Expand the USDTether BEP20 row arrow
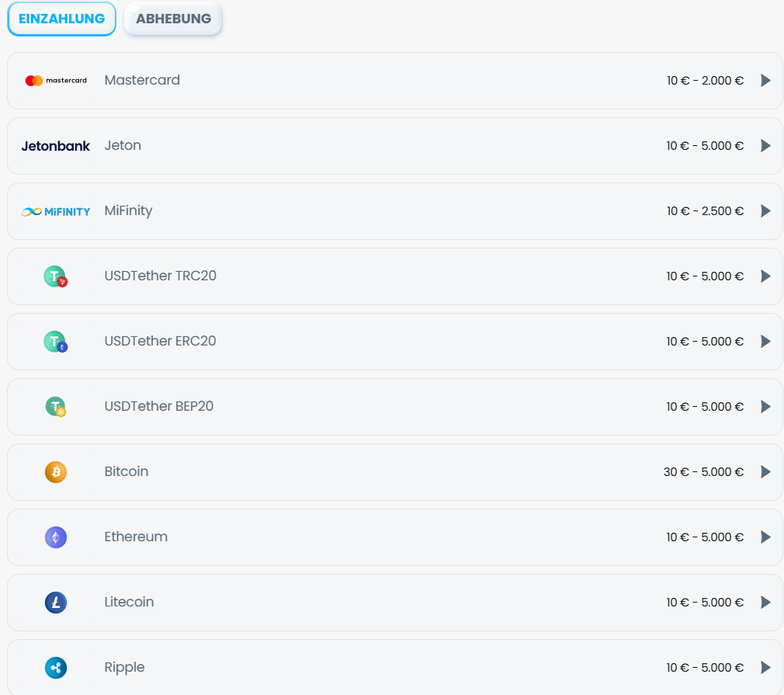The image size is (784, 695). point(765,407)
